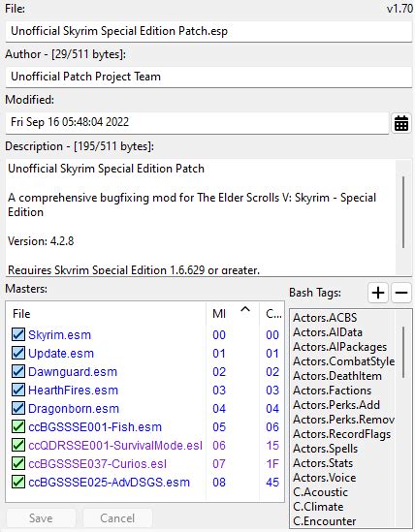Click the Save button
Viewport: 415px width, 532px height.
pos(41,518)
